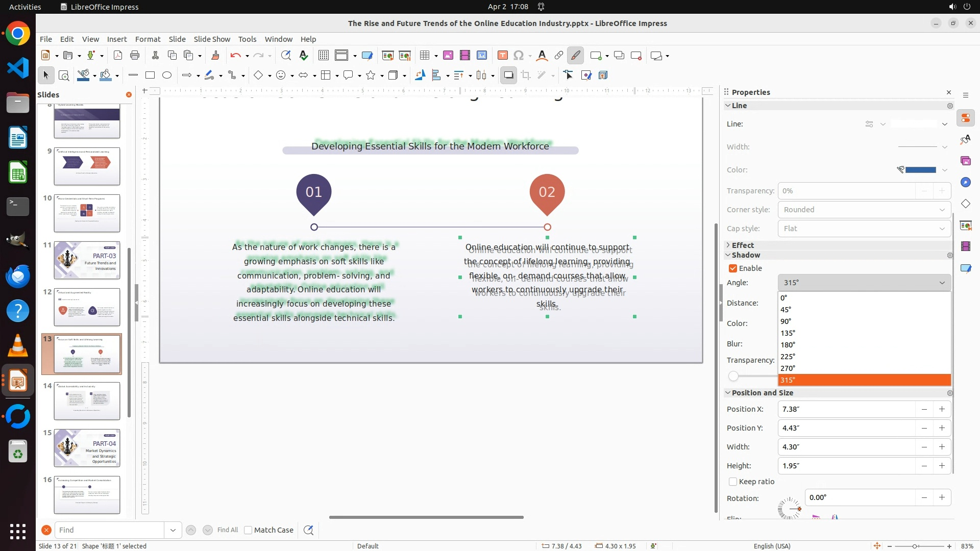The image size is (980, 551).
Task: Open the Slide Show menu
Action: 211,39
